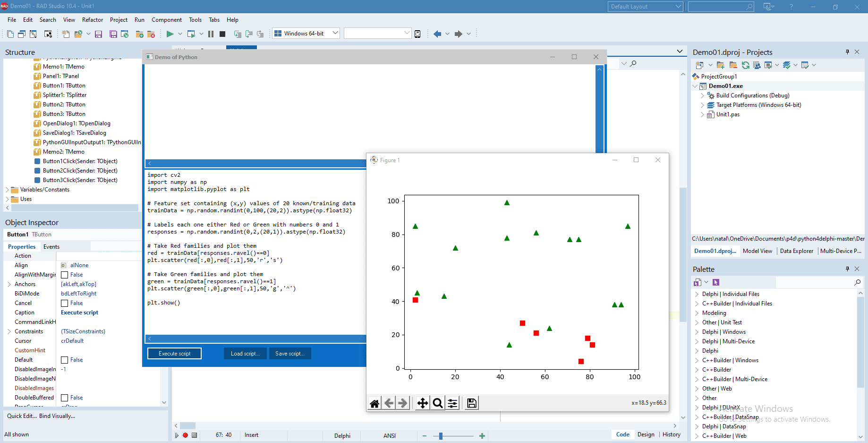Click the Refresh icon in Projects panel
The width and height of the screenshot is (868, 443).
(x=746, y=65)
